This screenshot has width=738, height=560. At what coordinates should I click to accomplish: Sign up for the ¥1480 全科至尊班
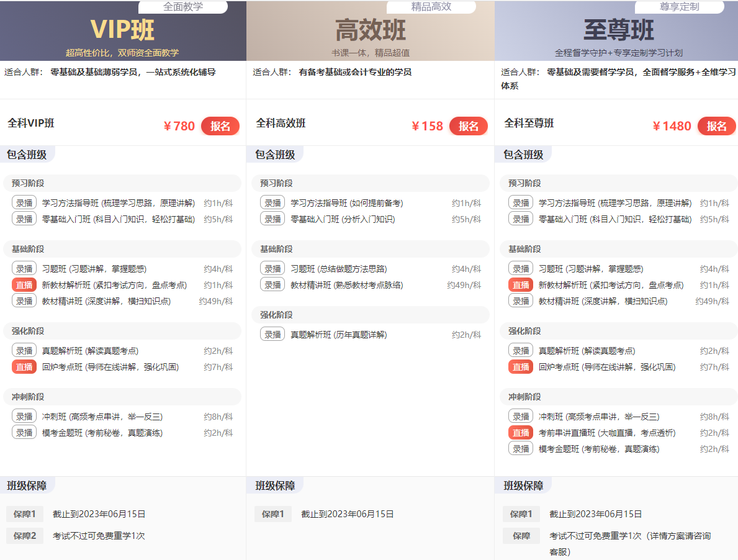click(x=716, y=126)
